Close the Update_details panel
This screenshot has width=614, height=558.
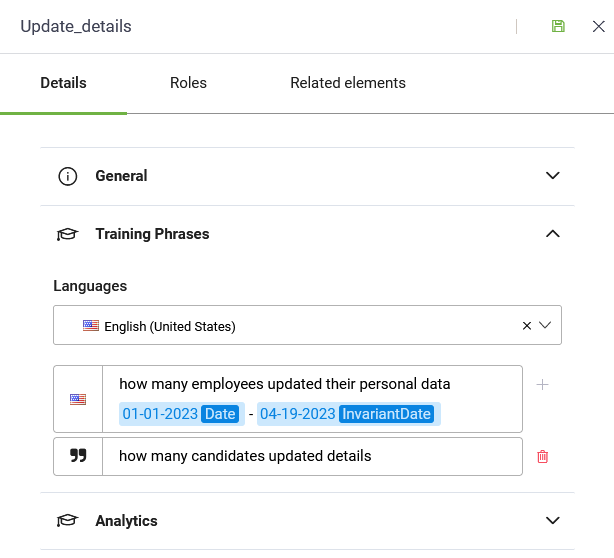(598, 27)
